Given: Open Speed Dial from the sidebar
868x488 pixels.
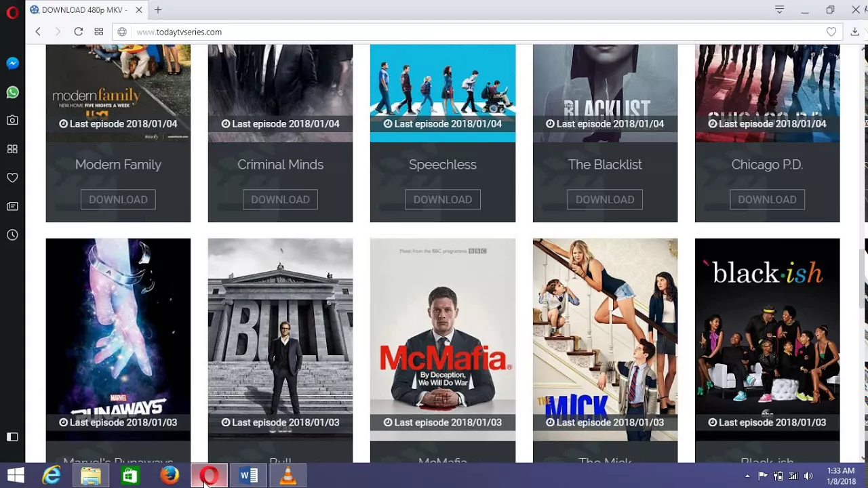Looking at the screenshot, I should tap(12, 149).
